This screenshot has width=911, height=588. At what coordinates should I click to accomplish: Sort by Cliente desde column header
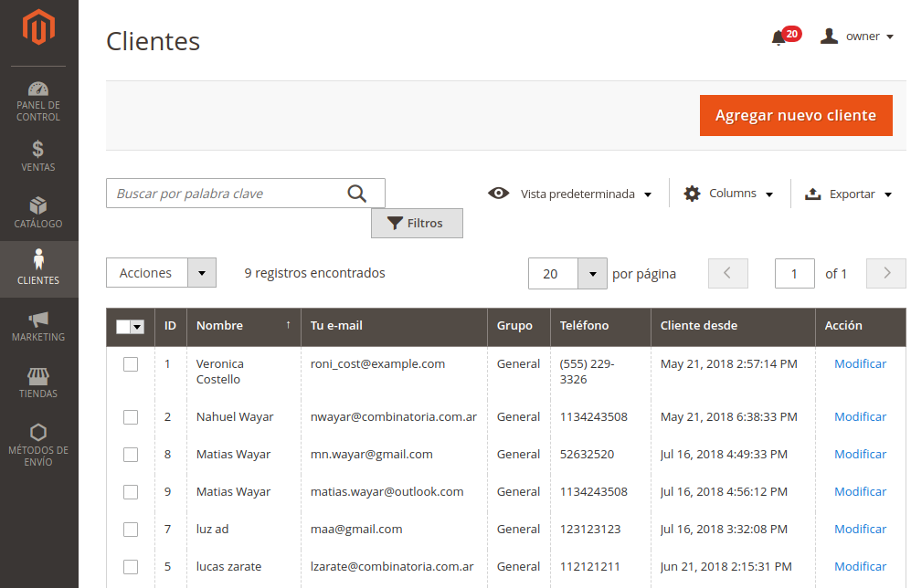tap(733, 326)
